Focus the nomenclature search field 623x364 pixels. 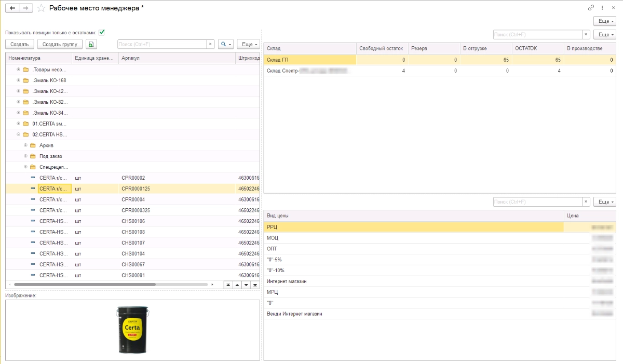[162, 44]
